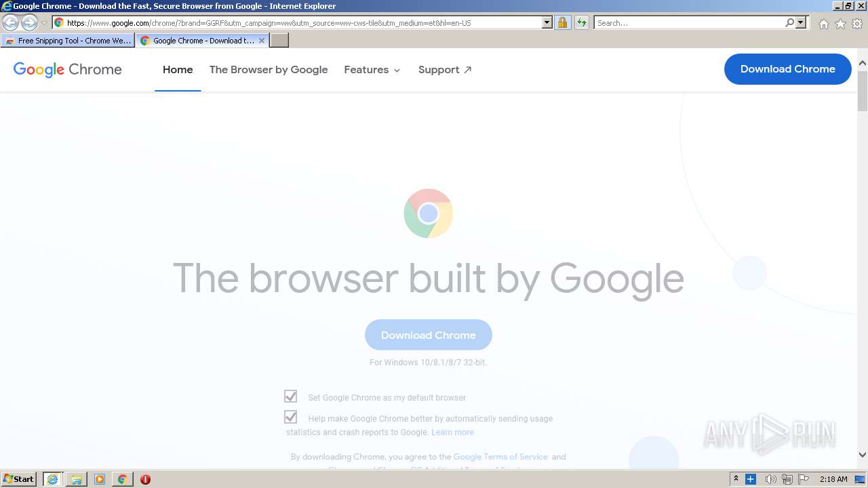Image resolution: width=868 pixels, height=488 pixels.
Task: Click the volume speaker tray icon
Action: pyautogui.click(x=770, y=479)
